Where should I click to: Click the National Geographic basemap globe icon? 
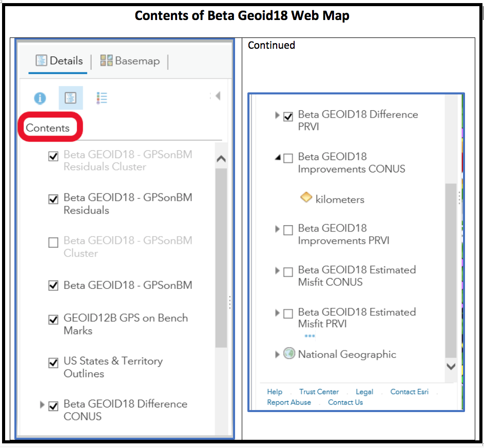pos(289,354)
